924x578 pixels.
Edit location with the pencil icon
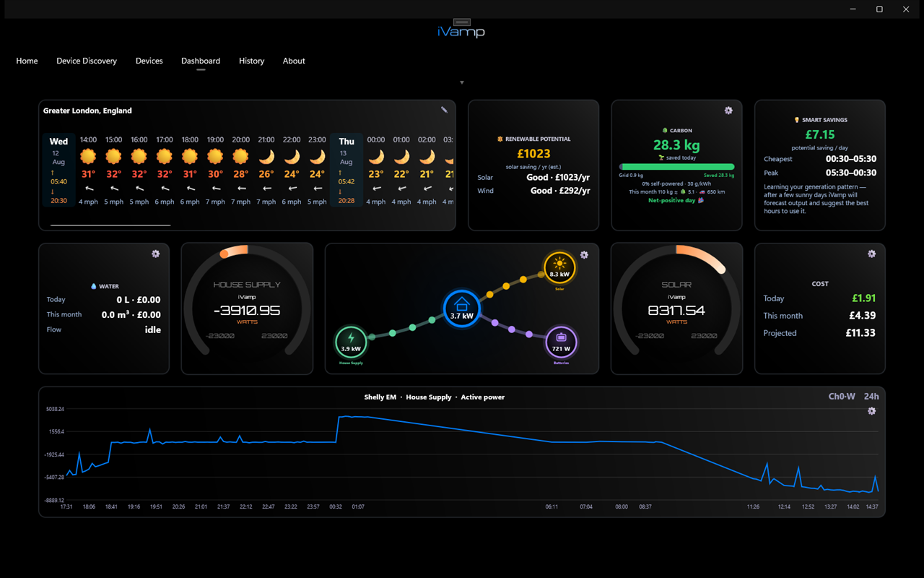tap(444, 110)
